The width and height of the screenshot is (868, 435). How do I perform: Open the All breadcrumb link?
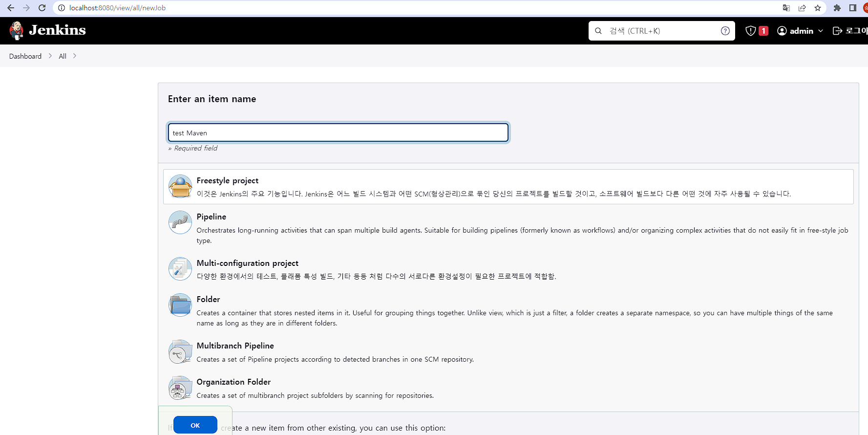[x=63, y=56]
